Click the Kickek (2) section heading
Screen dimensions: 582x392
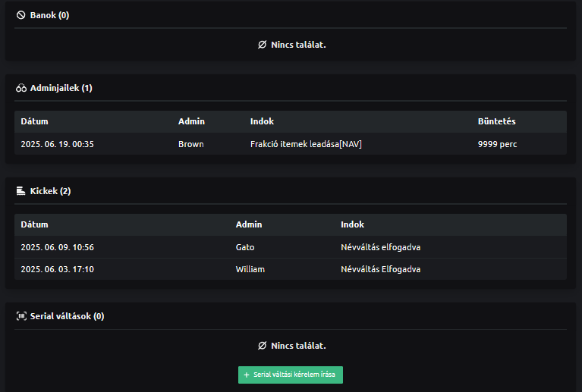click(50, 191)
